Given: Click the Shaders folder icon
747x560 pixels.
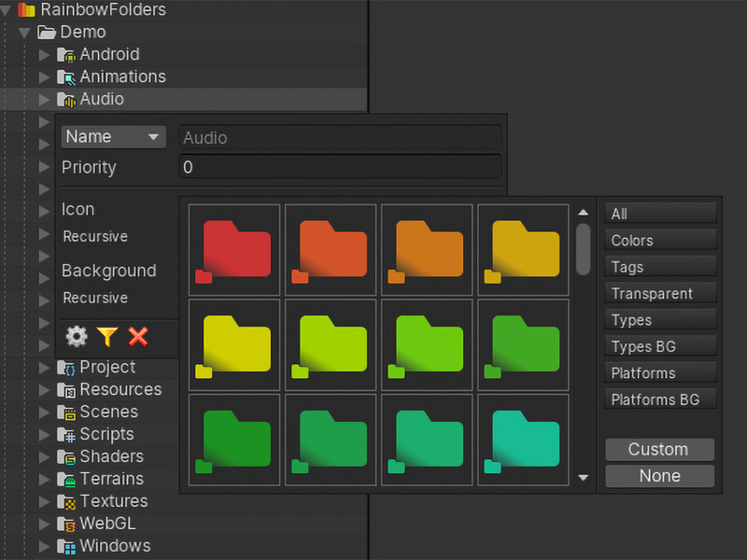Looking at the screenshot, I should click(65, 457).
